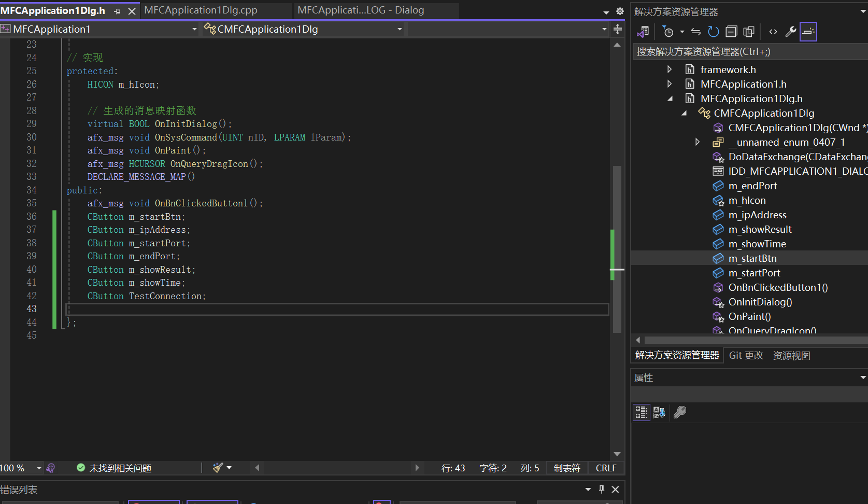Click the constructor CMFCApplication1Dlg(CWnd icon
This screenshot has width=868, height=504.
[718, 128]
